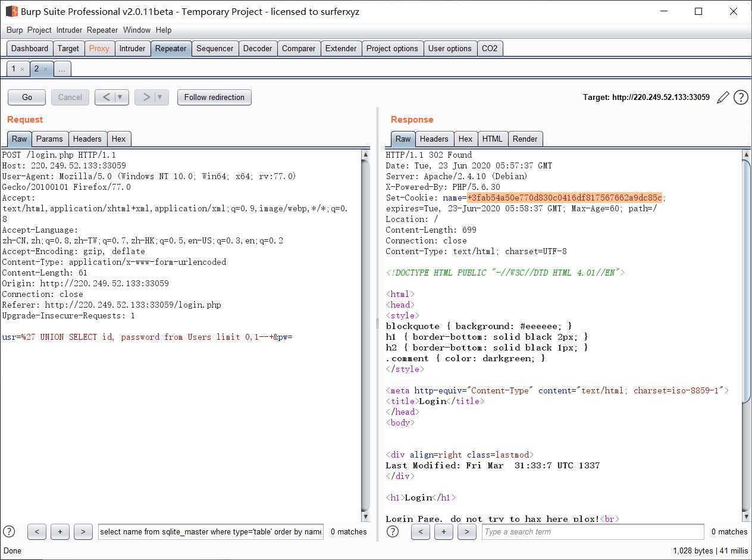Find previous match in request search
Screen dimensions: 752x560
(x=37, y=531)
